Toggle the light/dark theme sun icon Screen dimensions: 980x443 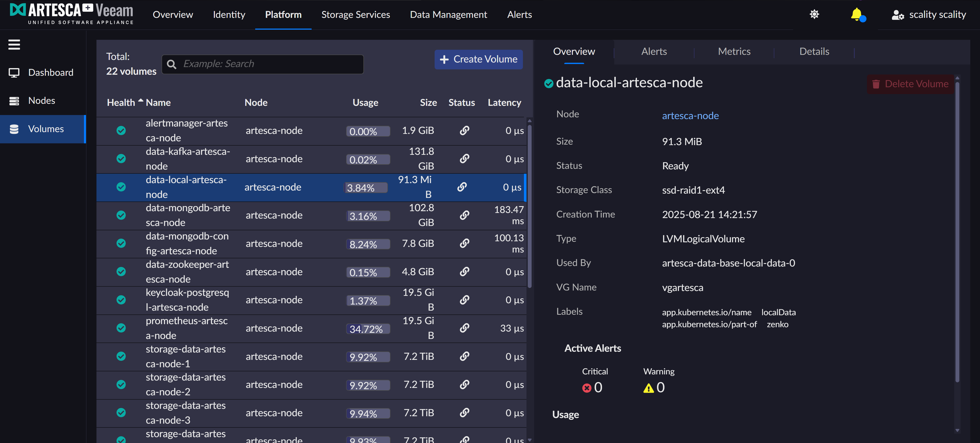coord(814,15)
